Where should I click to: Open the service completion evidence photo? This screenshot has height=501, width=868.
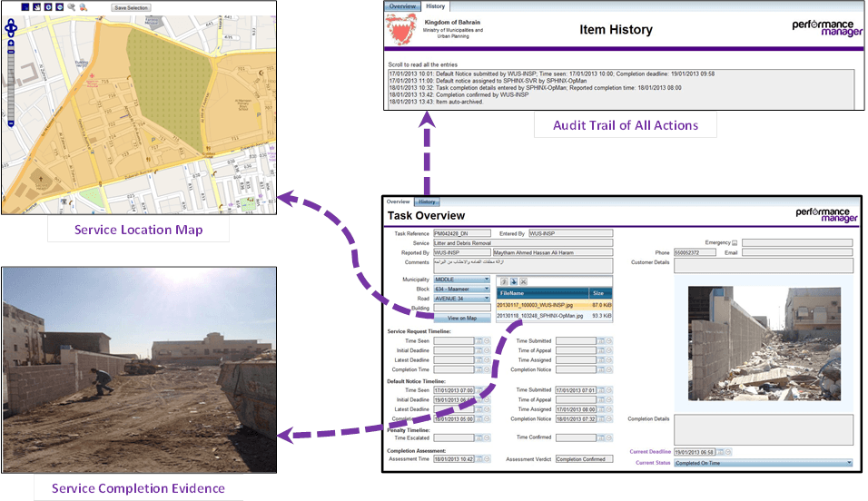[139, 369]
